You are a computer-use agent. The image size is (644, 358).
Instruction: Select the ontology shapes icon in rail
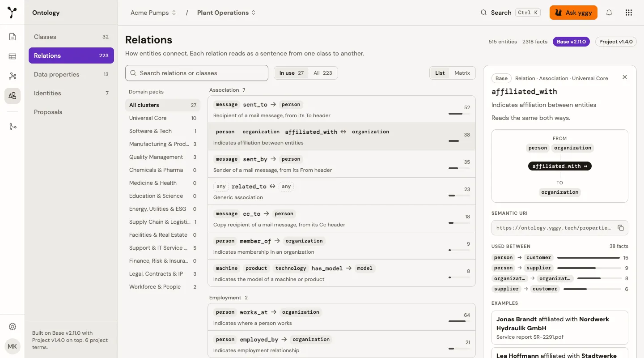13,96
